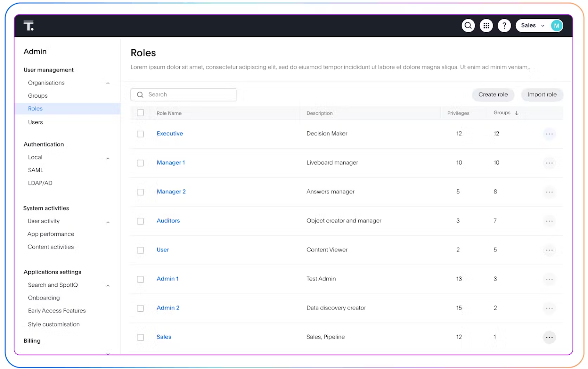Open App performance page
The height and width of the screenshot is (369, 588).
[x=51, y=234]
